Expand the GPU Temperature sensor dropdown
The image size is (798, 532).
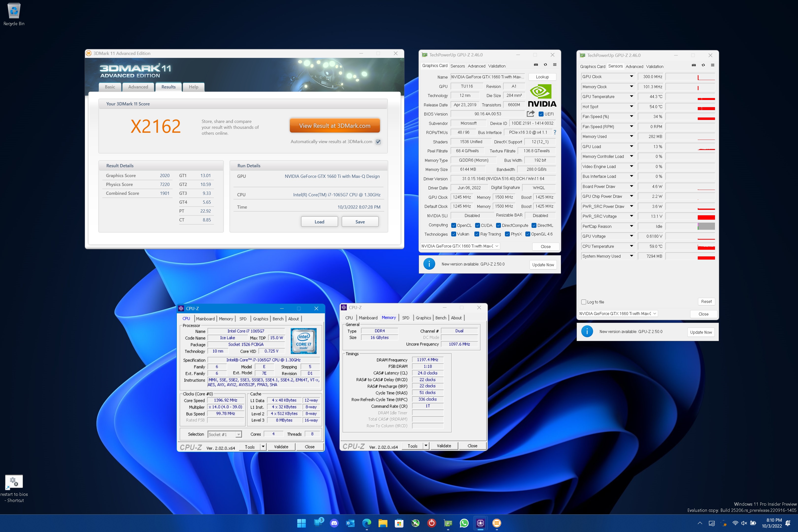pyautogui.click(x=632, y=97)
